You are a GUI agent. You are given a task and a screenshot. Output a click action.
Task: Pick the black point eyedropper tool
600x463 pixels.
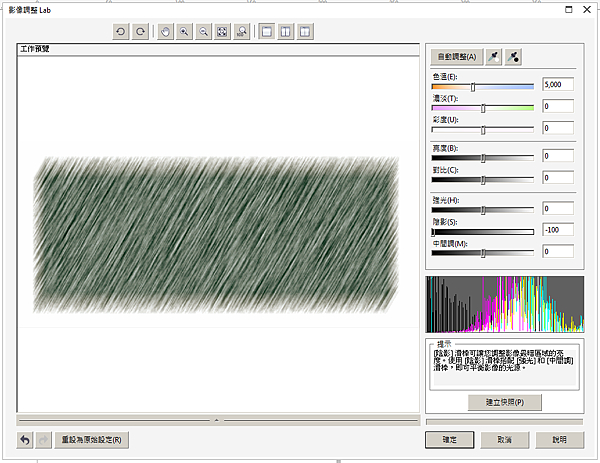click(x=513, y=56)
